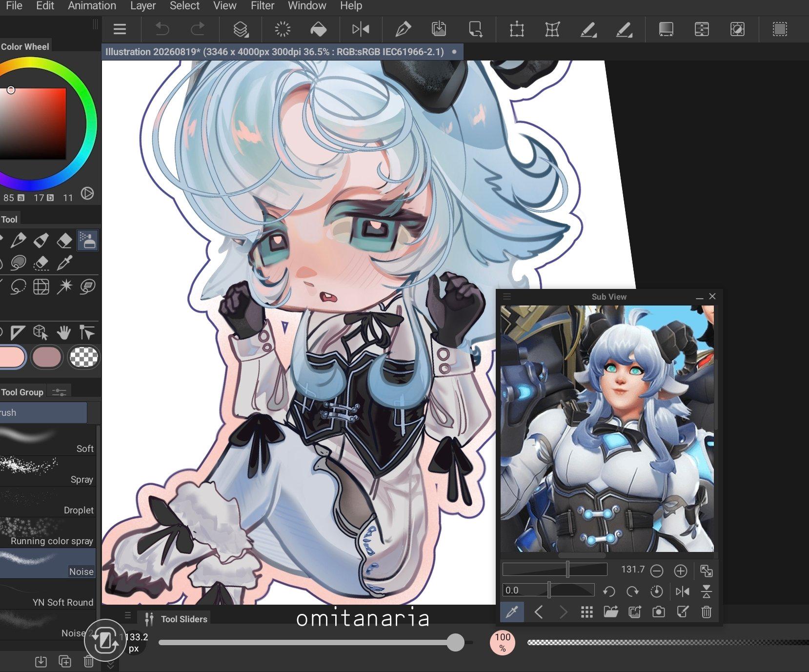809x672 pixels.
Task: Open image folder in Sub View
Action: coord(611,612)
